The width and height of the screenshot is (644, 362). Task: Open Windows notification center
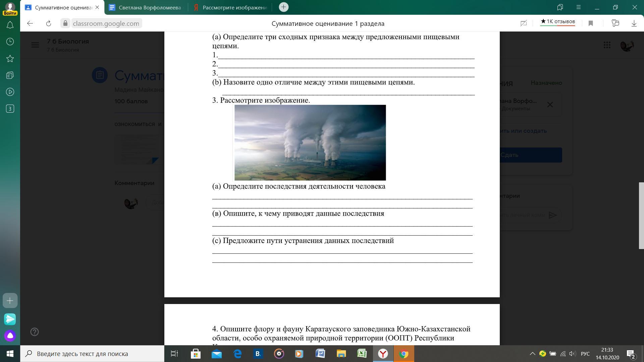[x=631, y=354]
